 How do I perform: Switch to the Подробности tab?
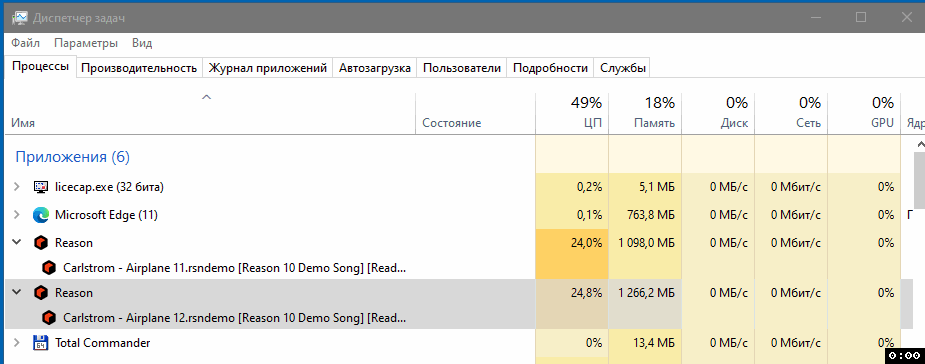click(550, 68)
